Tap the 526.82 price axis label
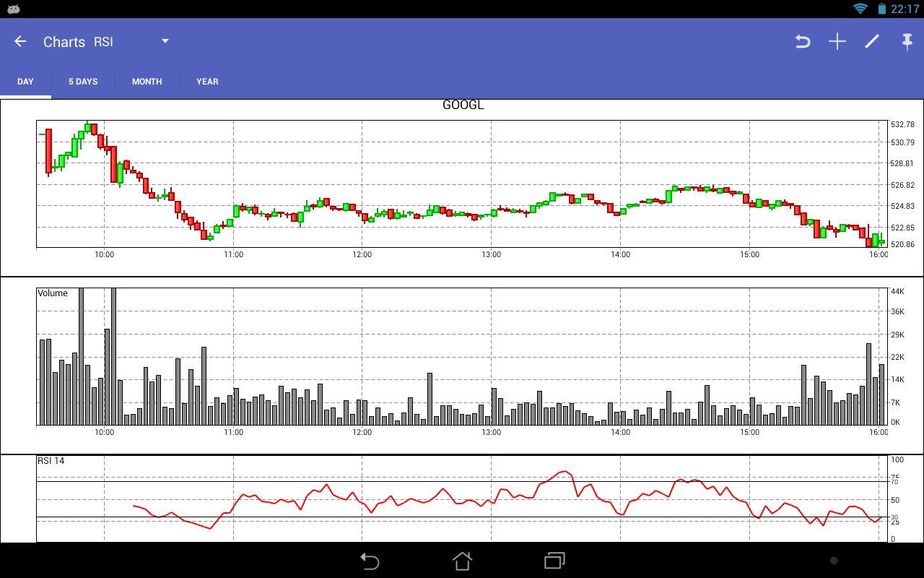The height and width of the screenshot is (578, 924). pyautogui.click(x=903, y=185)
